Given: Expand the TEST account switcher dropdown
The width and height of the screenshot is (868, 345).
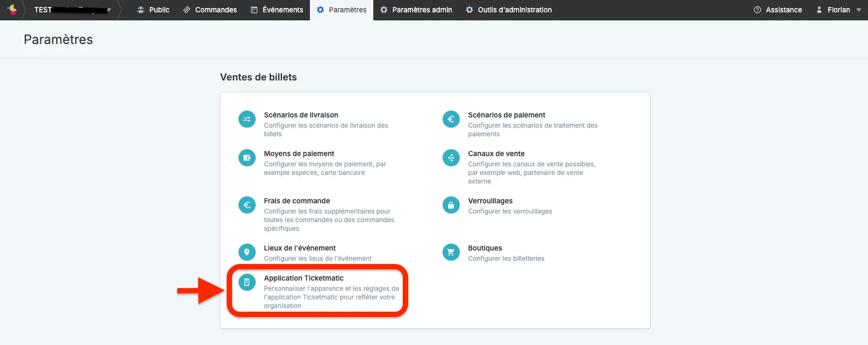Looking at the screenshot, I should coord(109,10).
